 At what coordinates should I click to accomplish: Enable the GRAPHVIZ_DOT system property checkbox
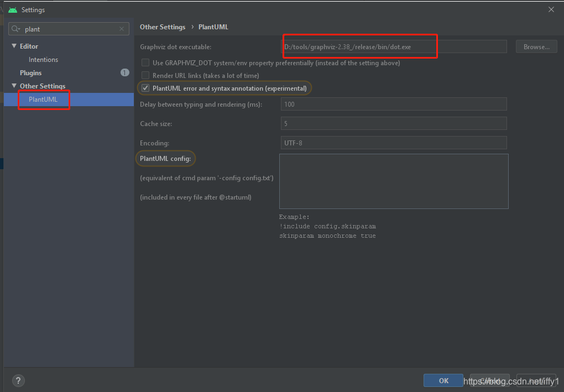[x=145, y=62]
